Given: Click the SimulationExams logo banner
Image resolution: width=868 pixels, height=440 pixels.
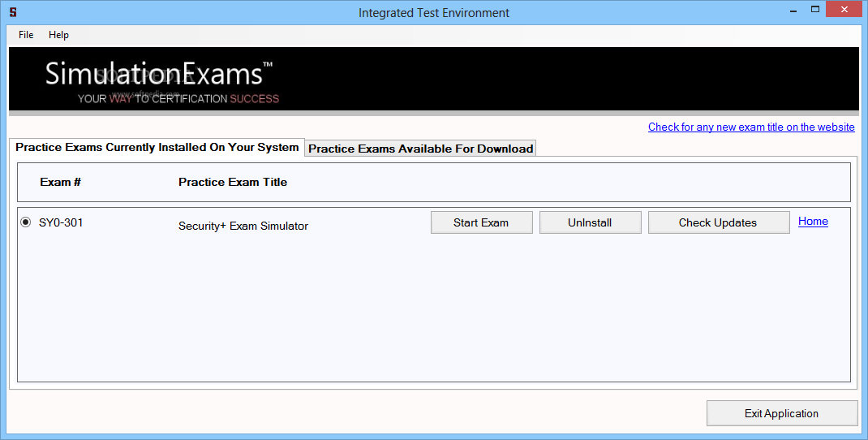Looking at the screenshot, I should coord(433,79).
